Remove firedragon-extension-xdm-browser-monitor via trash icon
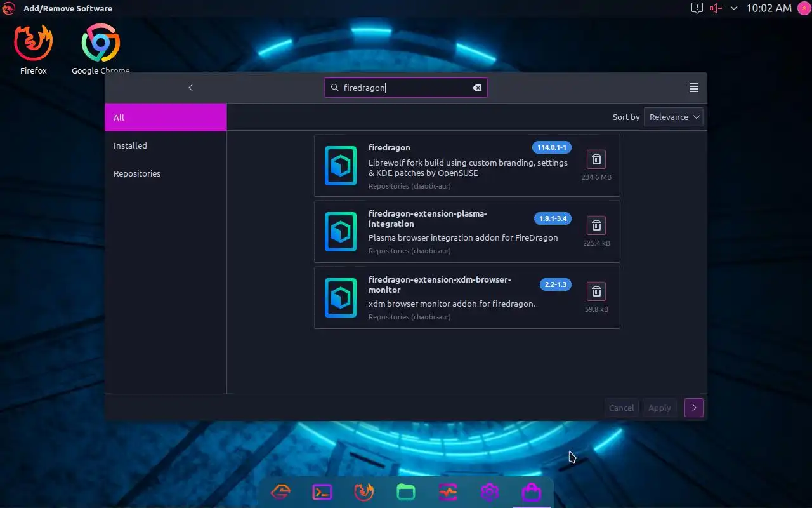Image resolution: width=812 pixels, height=508 pixels. click(x=596, y=291)
